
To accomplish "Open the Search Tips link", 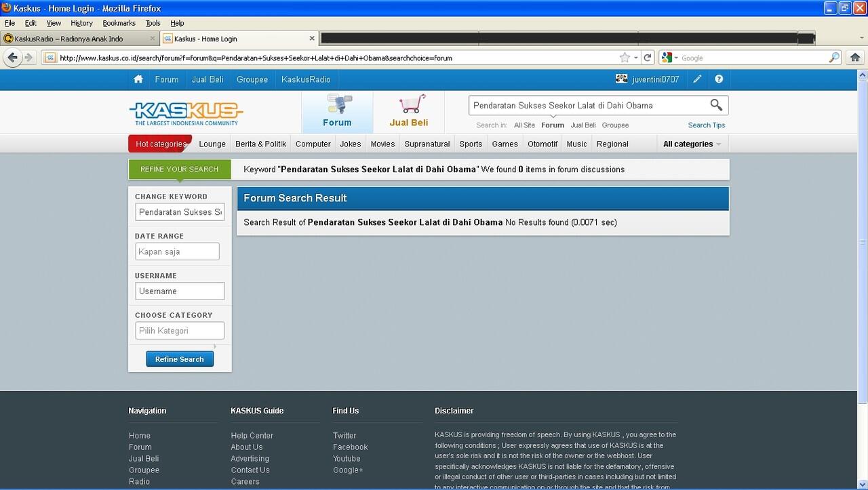I will point(707,125).
